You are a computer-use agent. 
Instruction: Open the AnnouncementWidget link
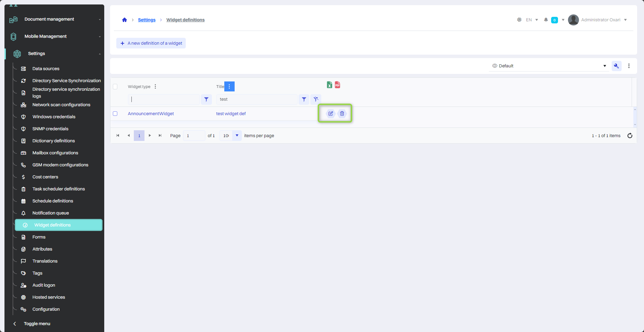[x=151, y=114]
